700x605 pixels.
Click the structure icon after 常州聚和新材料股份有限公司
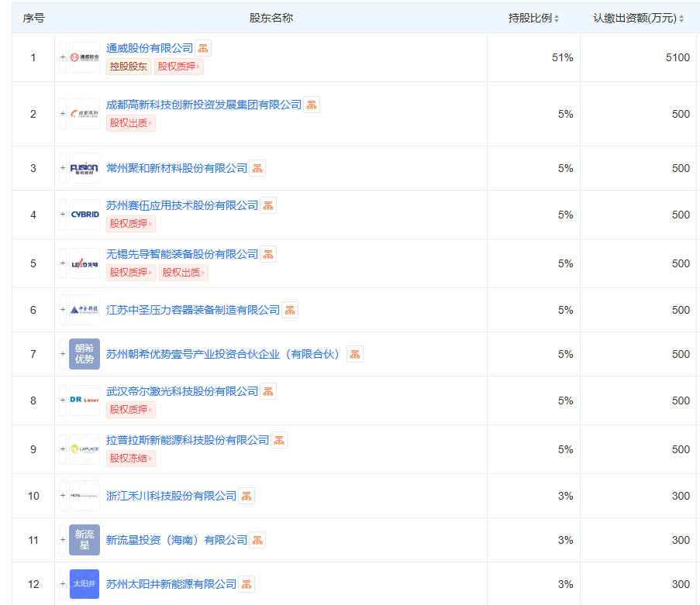pos(257,168)
